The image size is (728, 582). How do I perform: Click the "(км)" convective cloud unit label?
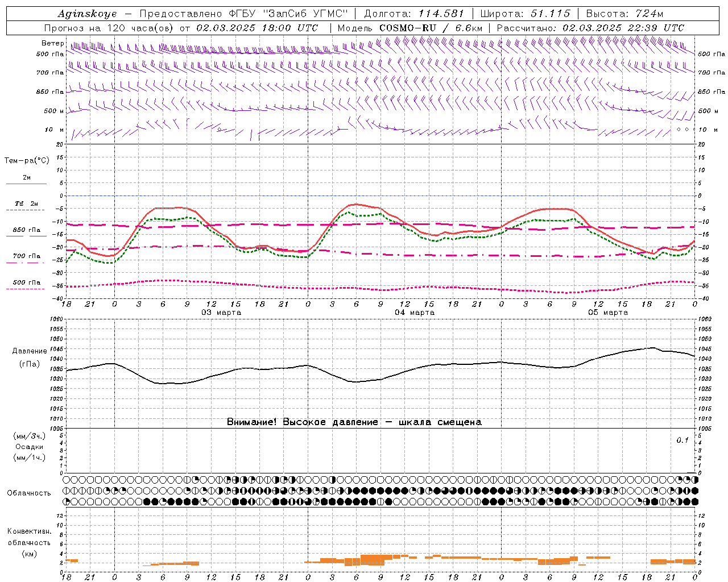click(x=29, y=554)
